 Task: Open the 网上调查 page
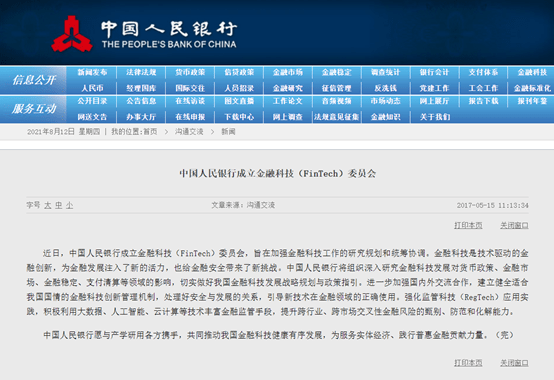coord(288,117)
